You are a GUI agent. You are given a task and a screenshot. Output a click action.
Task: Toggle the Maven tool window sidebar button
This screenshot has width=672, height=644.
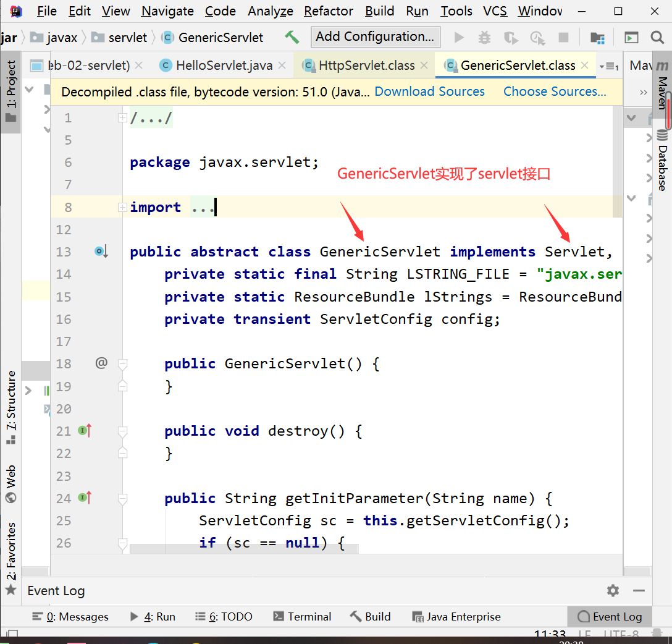(663, 87)
